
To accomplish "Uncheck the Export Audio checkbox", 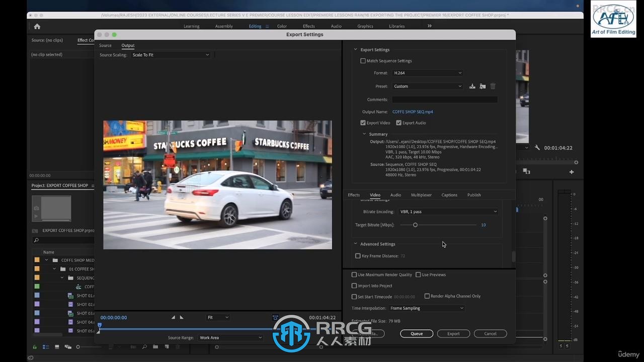I will pos(398,123).
